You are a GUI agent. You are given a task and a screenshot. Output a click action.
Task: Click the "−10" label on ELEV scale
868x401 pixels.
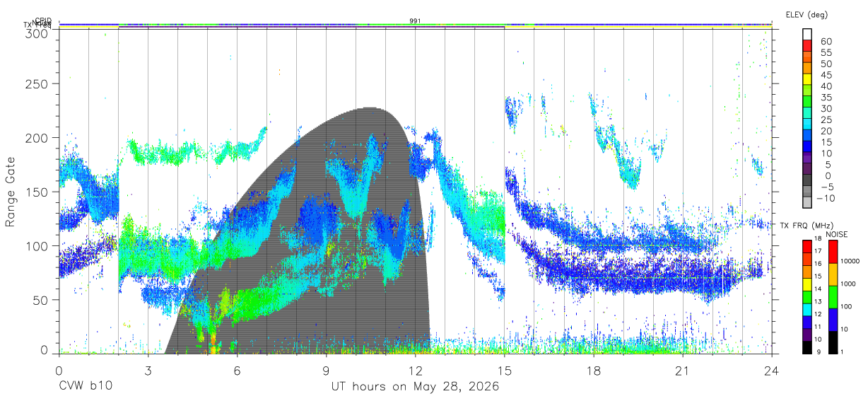coord(826,198)
